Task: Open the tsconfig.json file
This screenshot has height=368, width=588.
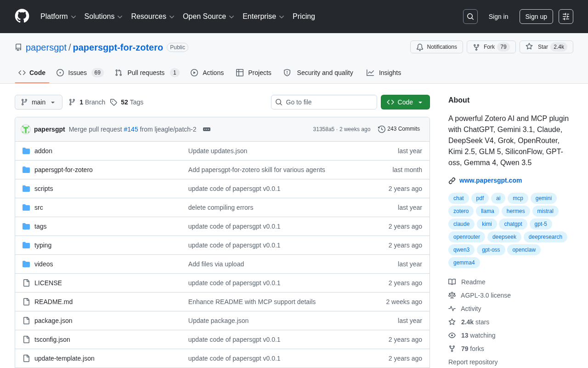Action: (x=52, y=339)
